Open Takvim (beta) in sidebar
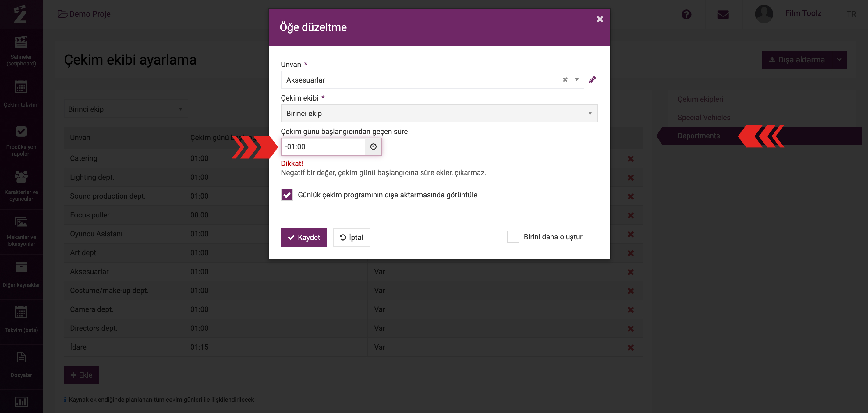The height and width of the screenshot is (413, 868). pyautogui.click(x=21, y=322)
